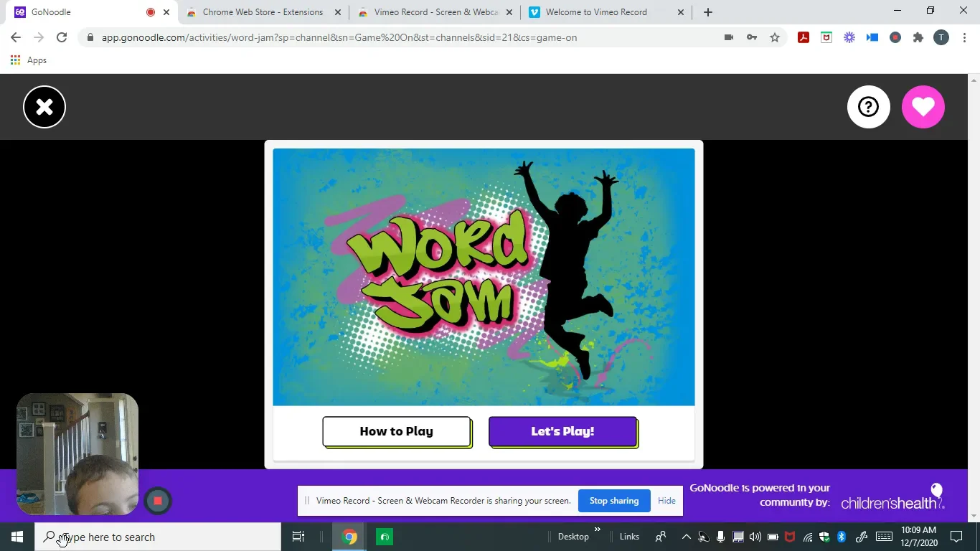Click the Windows taskbar search box

click(x=158, y=537)
